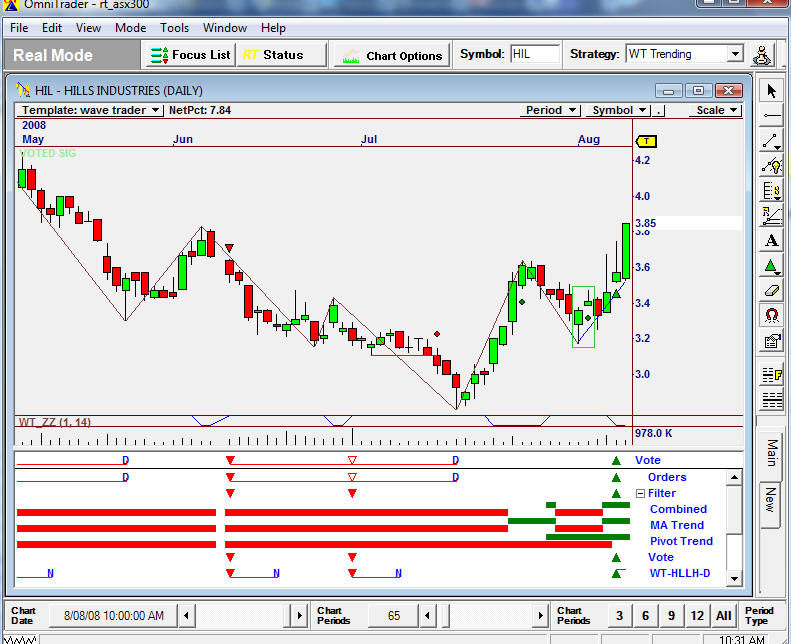Screen dimensions: 791x644
Task: Open the View menu
Action: coord(88,28)
